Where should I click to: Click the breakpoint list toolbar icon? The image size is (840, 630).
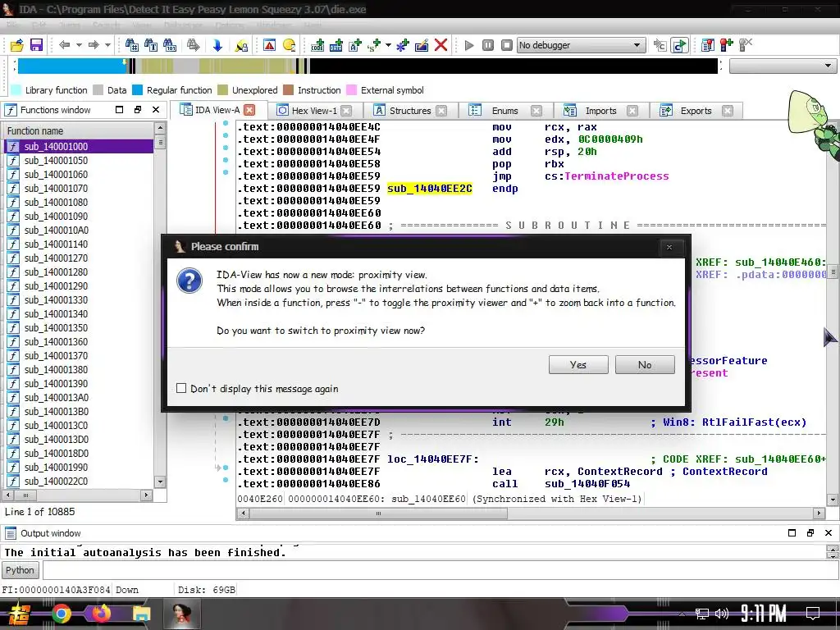tap(707, 45)
